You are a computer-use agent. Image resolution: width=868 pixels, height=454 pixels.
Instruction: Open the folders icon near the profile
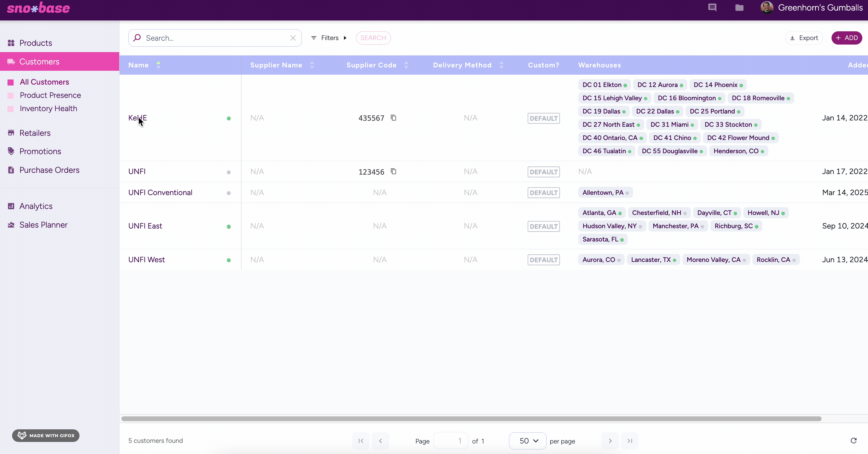coord(739,8)
